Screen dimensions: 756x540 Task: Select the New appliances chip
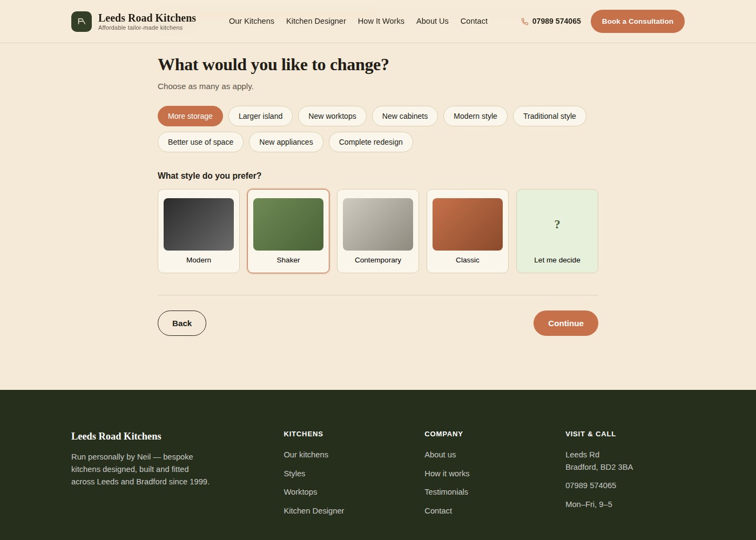pos(286,142)
